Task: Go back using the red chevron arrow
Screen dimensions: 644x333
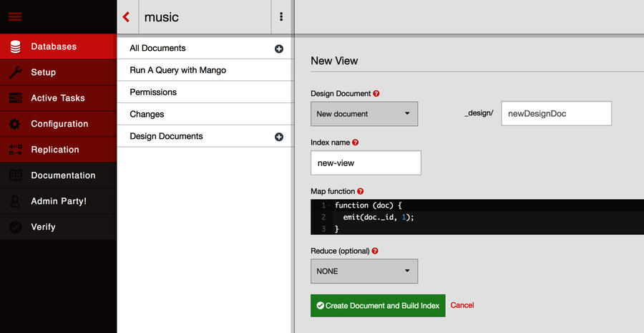Action: (x=127, y=17)
